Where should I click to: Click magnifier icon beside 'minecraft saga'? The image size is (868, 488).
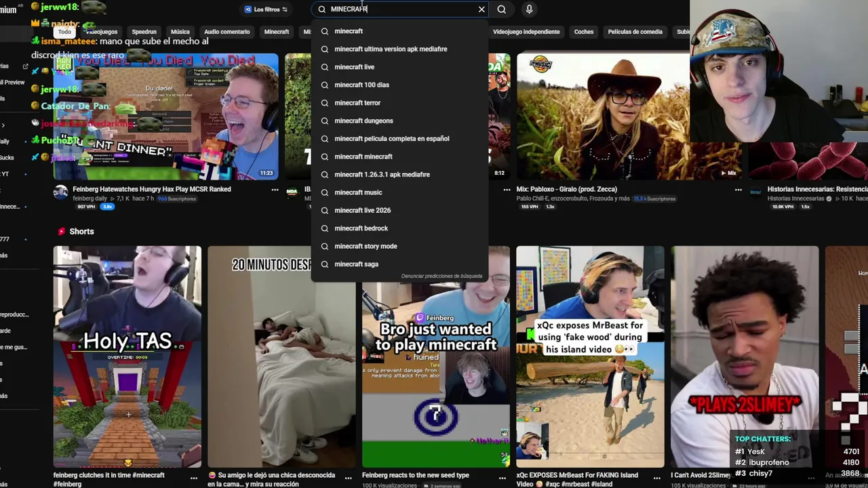(x=325, y=264)
